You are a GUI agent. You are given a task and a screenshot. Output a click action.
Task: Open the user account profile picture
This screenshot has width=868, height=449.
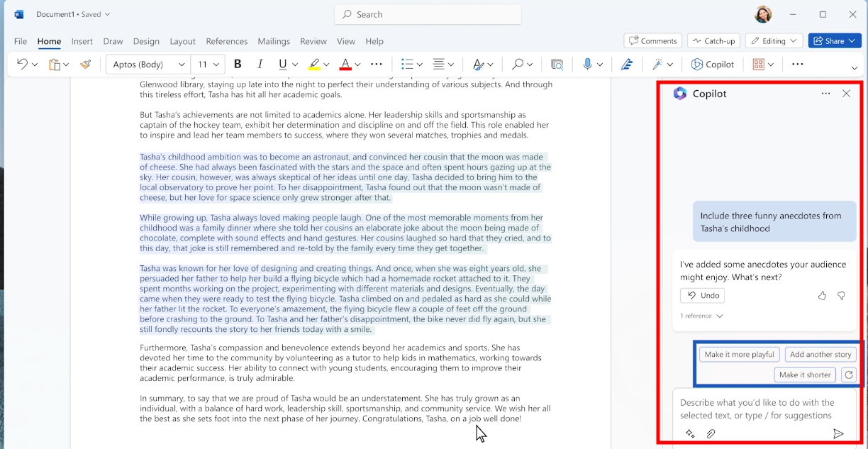[763, 14]
